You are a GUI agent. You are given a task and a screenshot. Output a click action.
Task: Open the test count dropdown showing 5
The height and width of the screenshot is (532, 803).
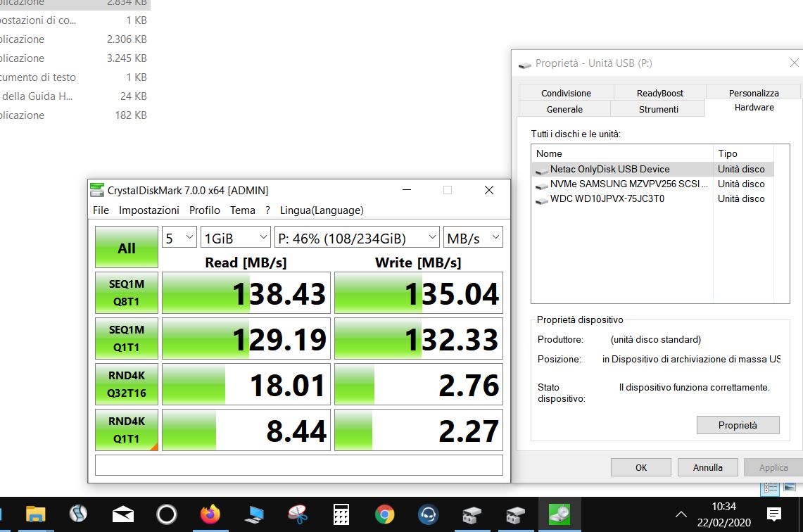(x=179, y=237)
